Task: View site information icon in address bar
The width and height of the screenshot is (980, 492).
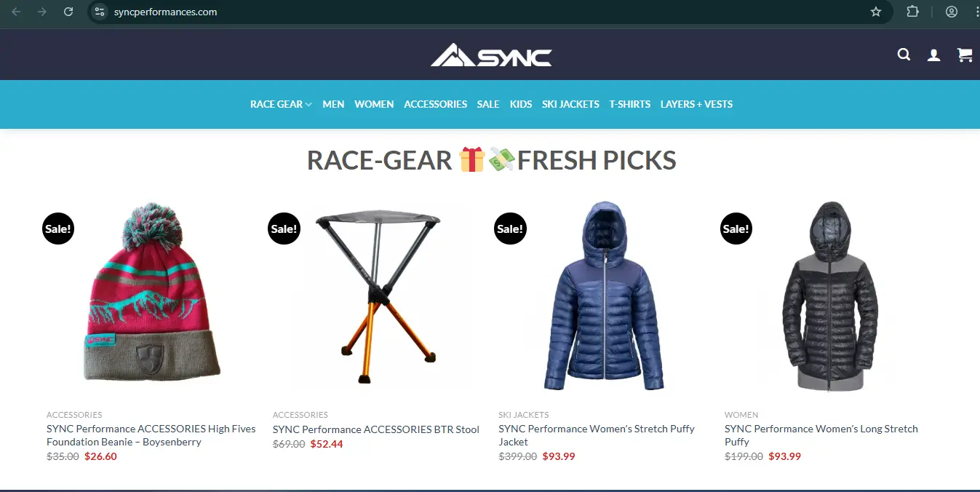Action: [x=100, y=12]
